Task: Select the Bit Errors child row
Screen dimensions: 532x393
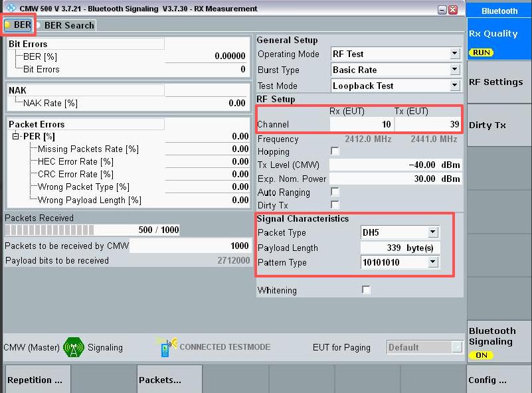Action: [x=128, y=69]
